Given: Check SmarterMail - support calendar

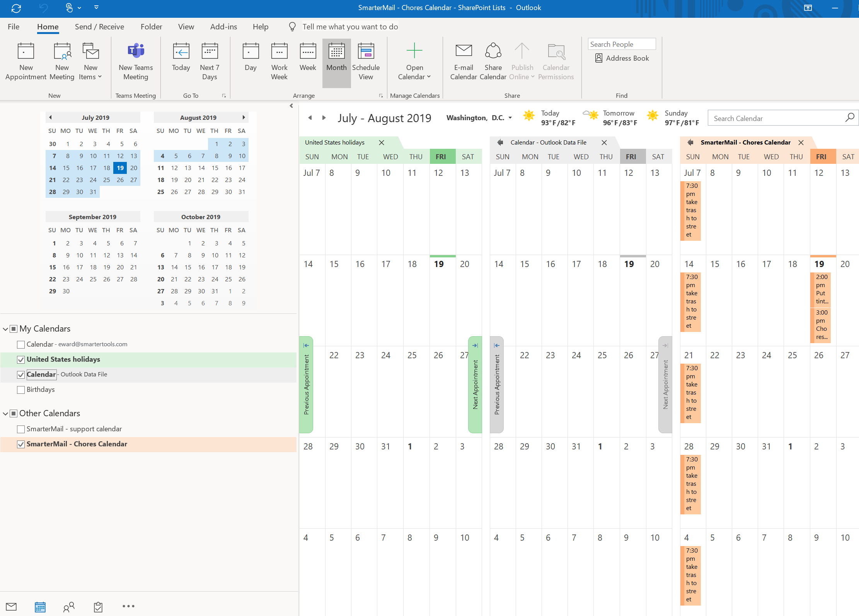Looking at the screenshot, I should tap(21, 429).
